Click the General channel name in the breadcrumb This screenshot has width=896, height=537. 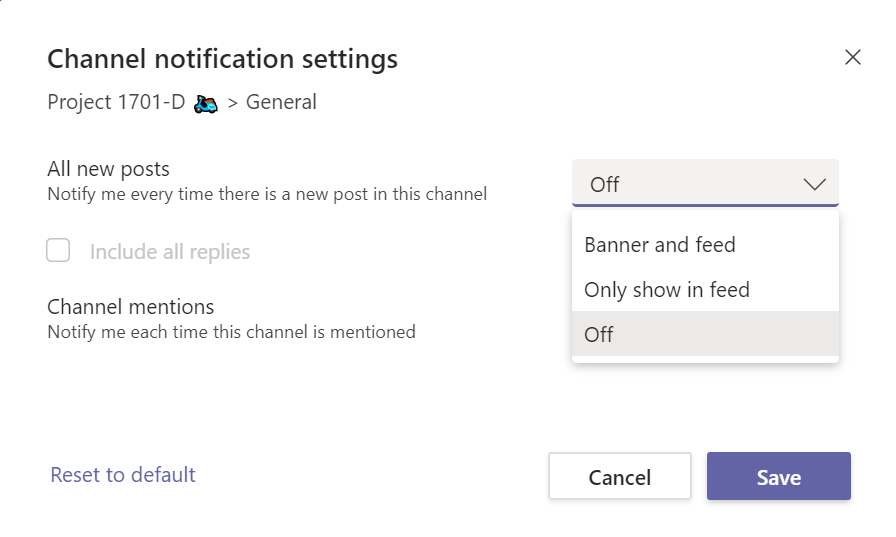281,102
